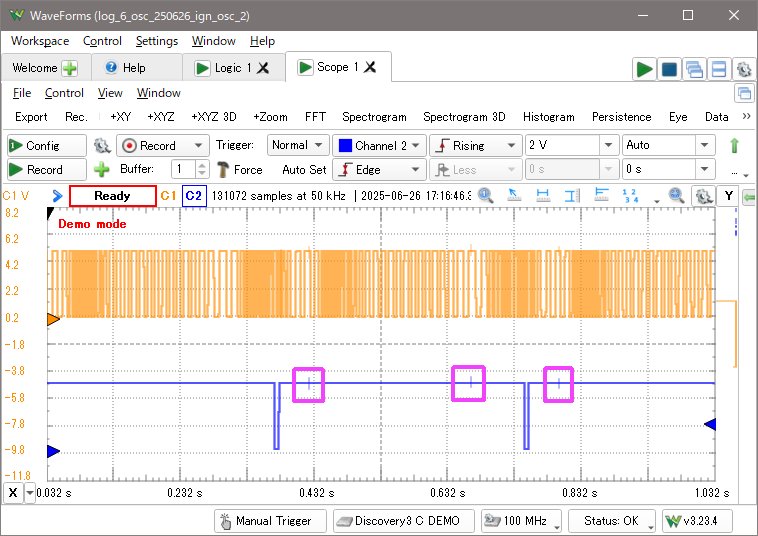
Task: Click the blue C2 zero-level marker on left
Action: 53,451
